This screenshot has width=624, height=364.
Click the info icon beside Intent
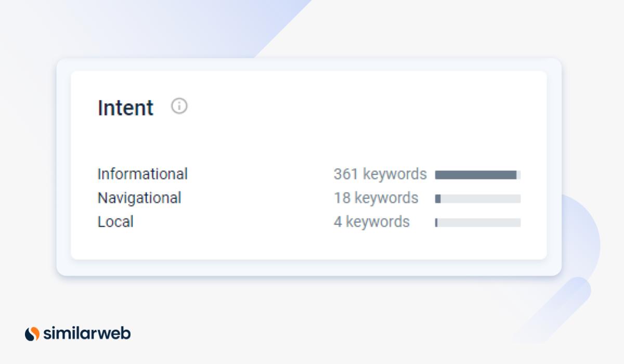click(x=179, y=106)
